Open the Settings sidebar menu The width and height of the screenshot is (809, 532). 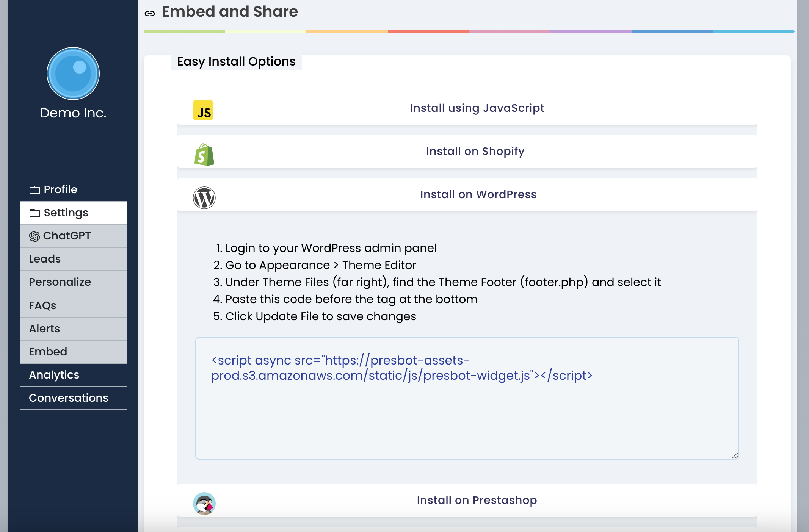coord(66,213)
